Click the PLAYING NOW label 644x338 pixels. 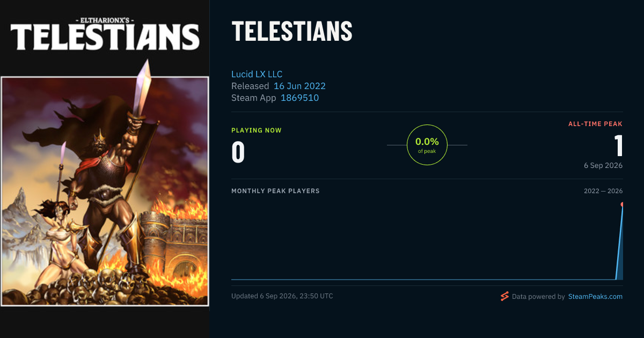[x=257, y=130]
